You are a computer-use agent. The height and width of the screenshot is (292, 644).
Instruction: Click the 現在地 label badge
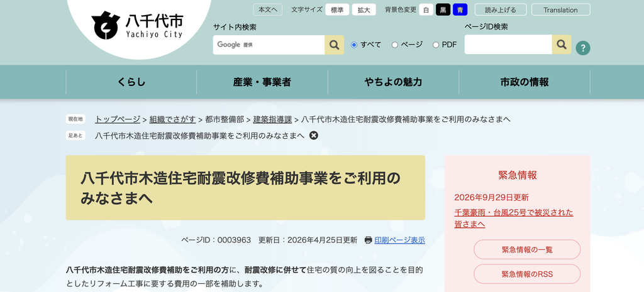[75, 119]
